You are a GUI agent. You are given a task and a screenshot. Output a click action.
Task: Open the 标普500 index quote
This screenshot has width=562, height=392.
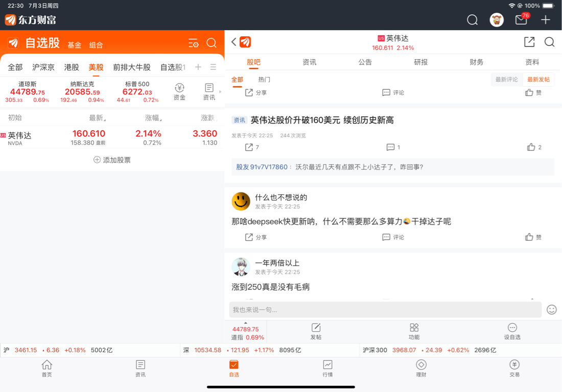tap(137, 92)
